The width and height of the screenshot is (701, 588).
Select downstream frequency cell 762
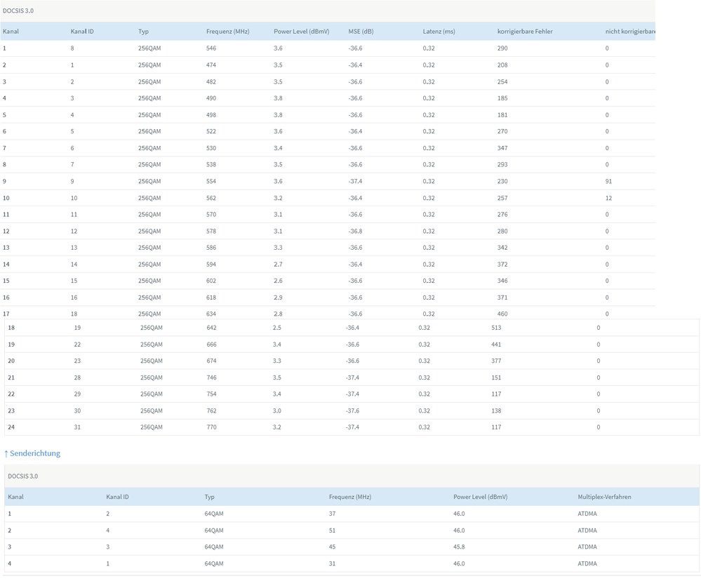[211, 411]
